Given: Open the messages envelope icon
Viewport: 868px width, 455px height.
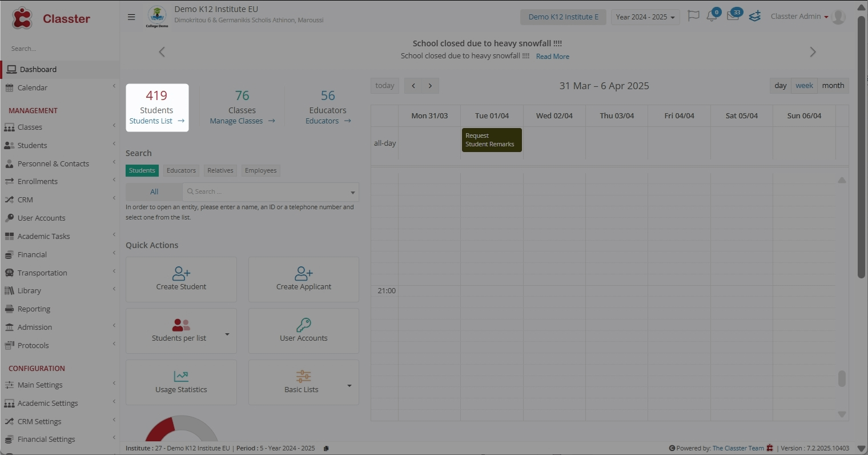Looking at the screenshot, I should pyautogui.click(x=733, y=17).
